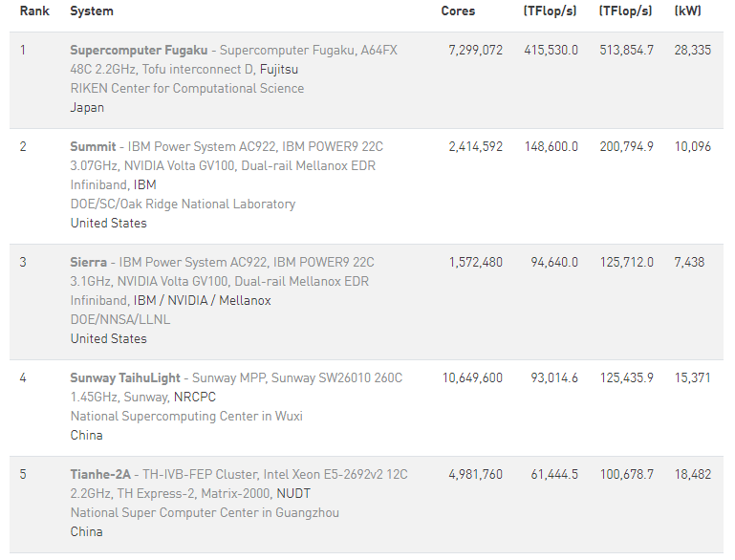Select DOE/NNSA/LLNL site text
The width and height of the screenshot is (735, 560).
pyautogui.click(x=120, y=319)
